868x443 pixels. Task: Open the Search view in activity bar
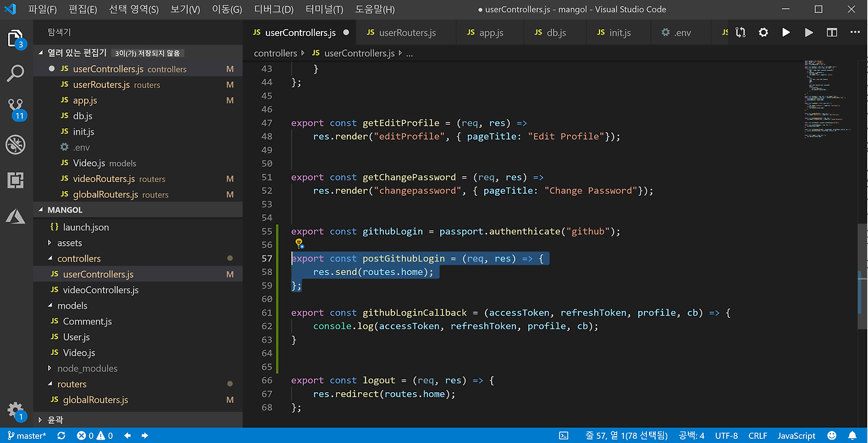click(x=16, y=73)
